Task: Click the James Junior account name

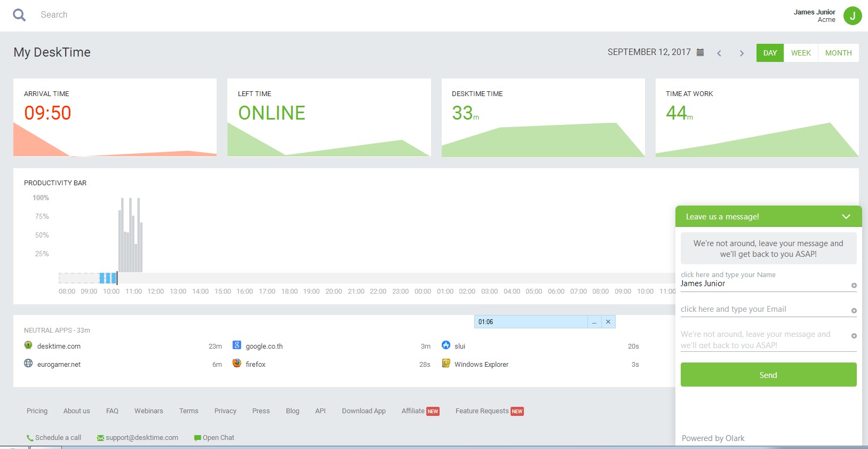Action: [x=814, y=12]
